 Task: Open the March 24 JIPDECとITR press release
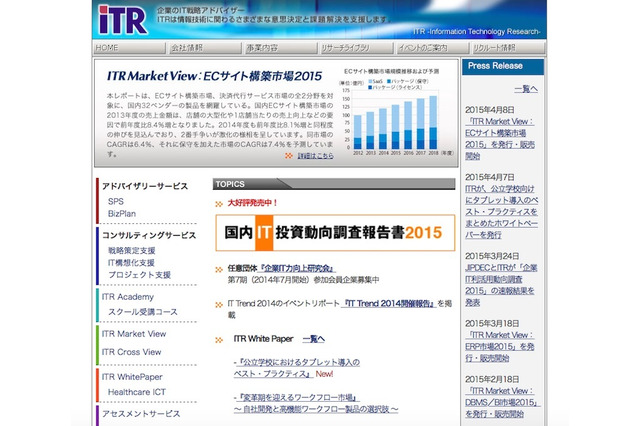(501, 285)
